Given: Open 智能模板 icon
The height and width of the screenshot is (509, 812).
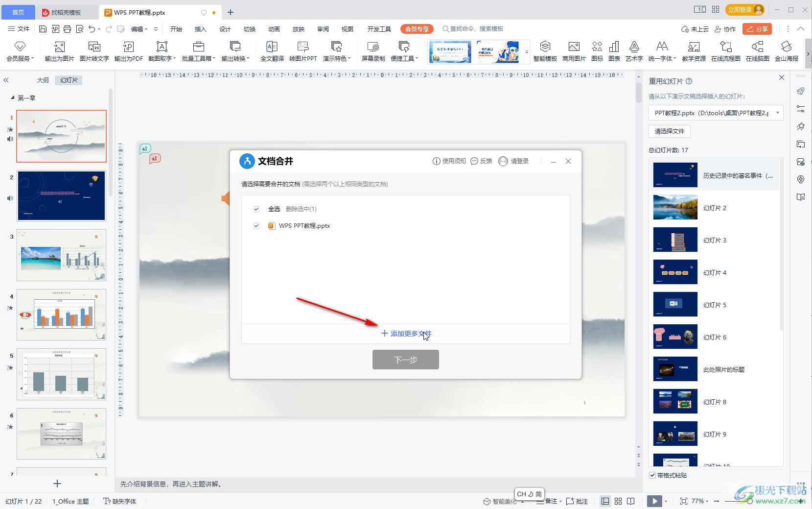Looking at the screenshot, I should coord(545,51).
